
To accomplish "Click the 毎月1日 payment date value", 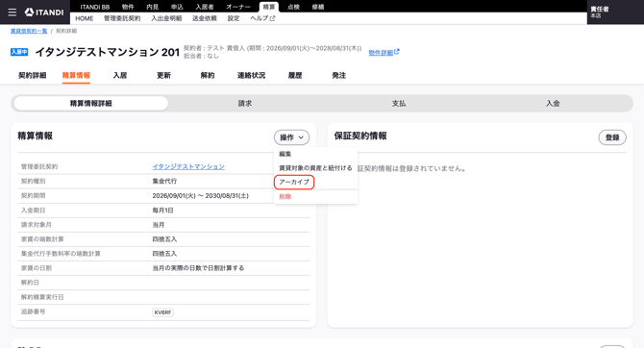I will pyautogui.click(x=162, y=211).
